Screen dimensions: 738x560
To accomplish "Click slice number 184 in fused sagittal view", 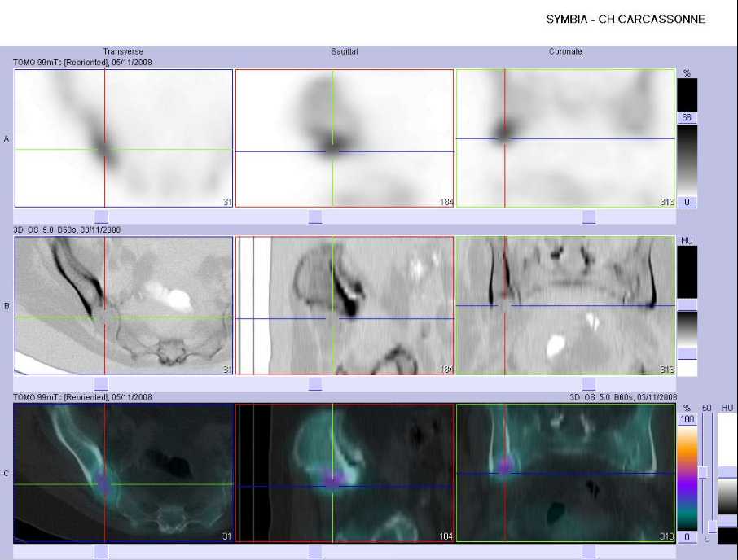I will pos(446,536).
